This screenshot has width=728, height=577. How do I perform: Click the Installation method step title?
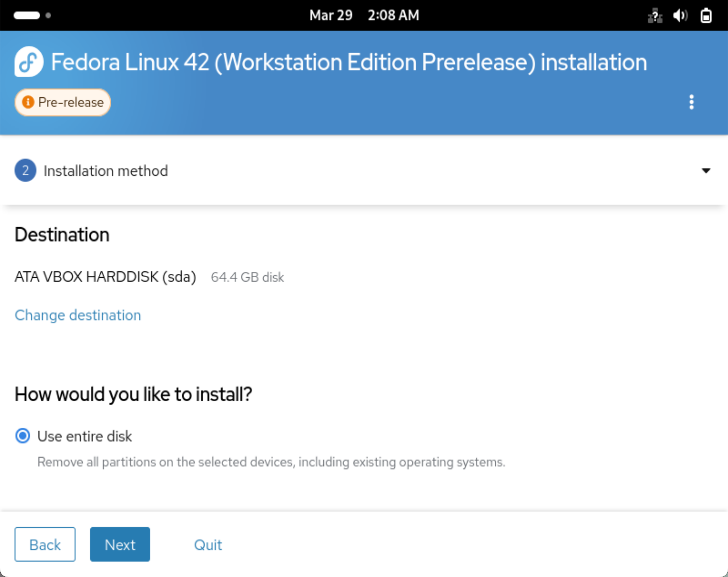click(105, 171)
